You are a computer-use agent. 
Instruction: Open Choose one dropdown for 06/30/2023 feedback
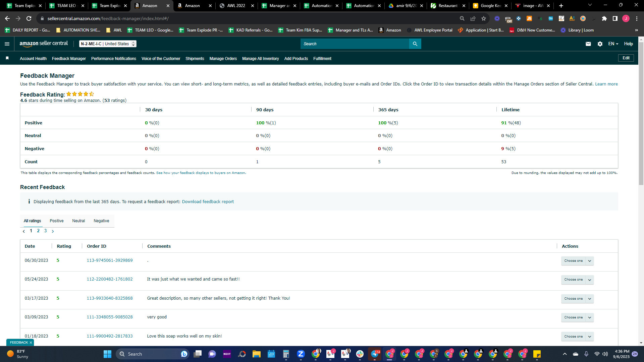tap(577, 261)
